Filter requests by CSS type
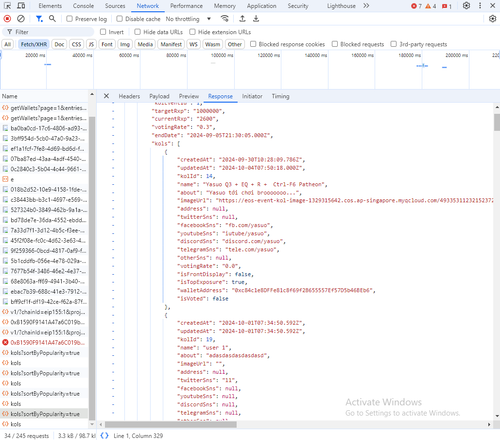 [76, 44]
